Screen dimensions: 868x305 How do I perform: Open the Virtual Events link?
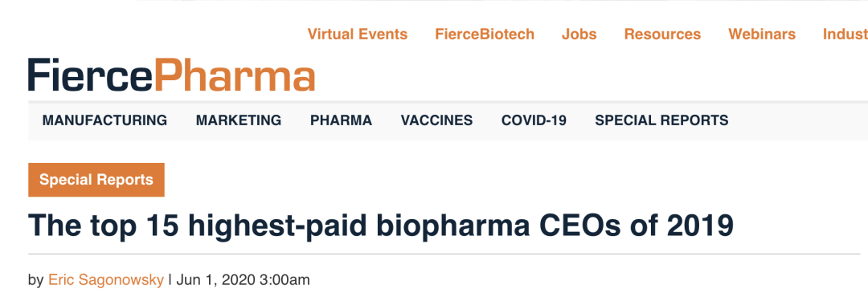click(x=358, y=35)
